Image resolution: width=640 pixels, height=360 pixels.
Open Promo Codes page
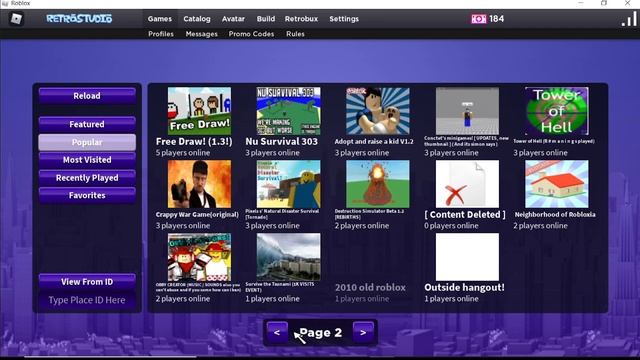(x=251, y=34)
